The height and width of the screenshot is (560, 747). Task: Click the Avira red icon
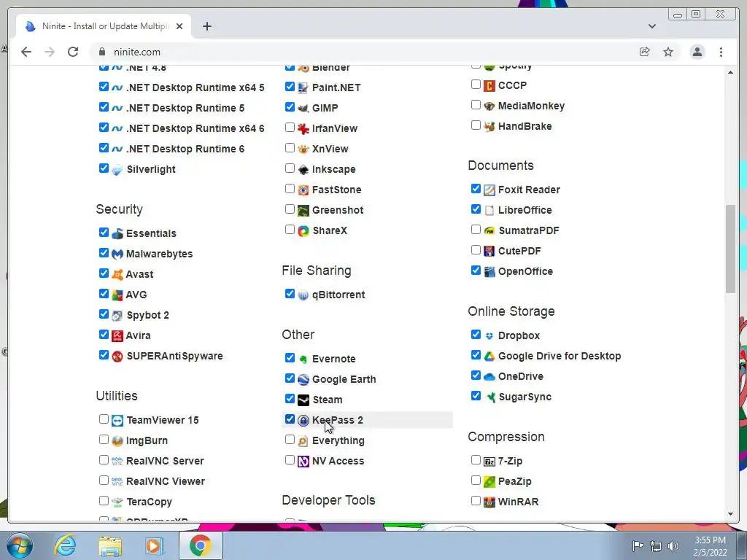coord(117,335)
